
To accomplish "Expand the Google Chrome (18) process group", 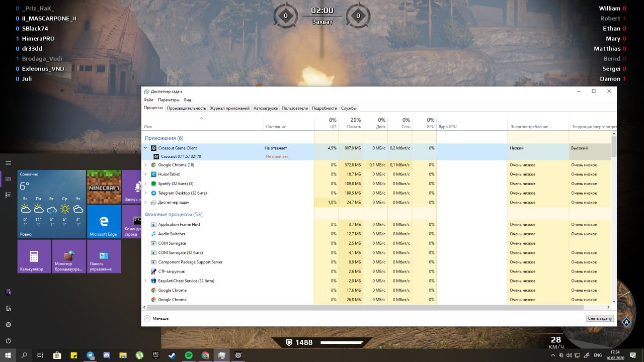I will [x=146, y=165].
